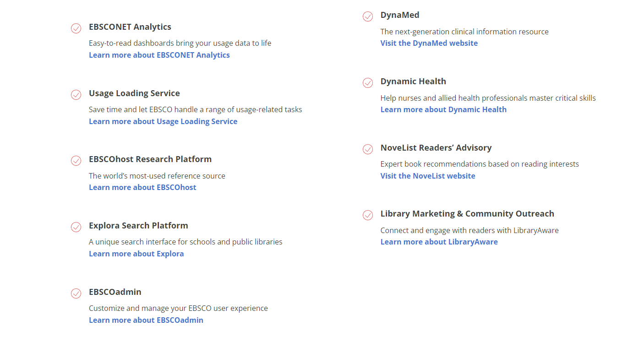This screenshot has width=644, height=353.
Task: Open Learn more about Usage Loading Service
Action: (x=163, y=121)
